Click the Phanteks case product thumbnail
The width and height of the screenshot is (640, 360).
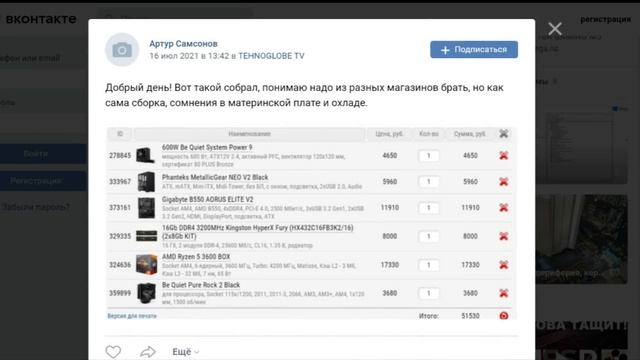(146, 182)
